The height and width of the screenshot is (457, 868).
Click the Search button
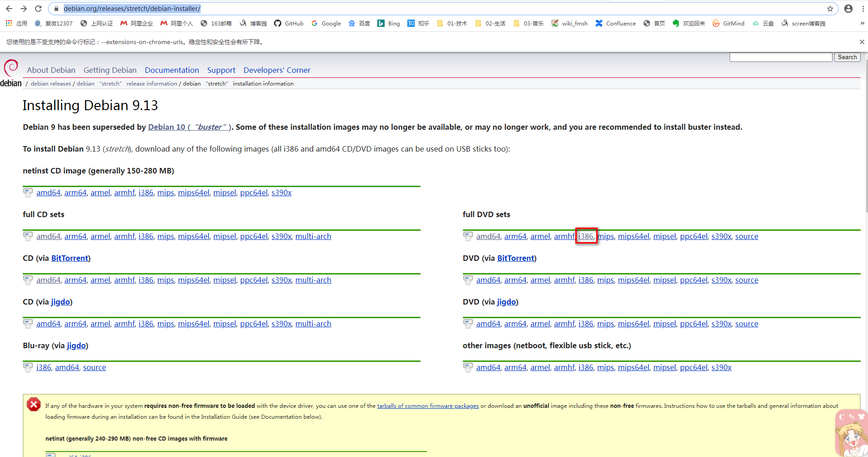click(x=847, y=57)
